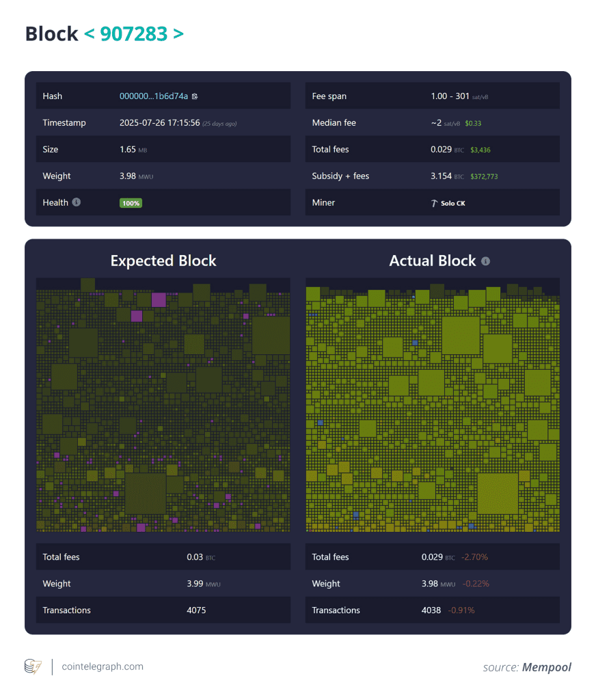
Task: Open the block hash 000000...1b6d74a link
Action: pos(153,96)
